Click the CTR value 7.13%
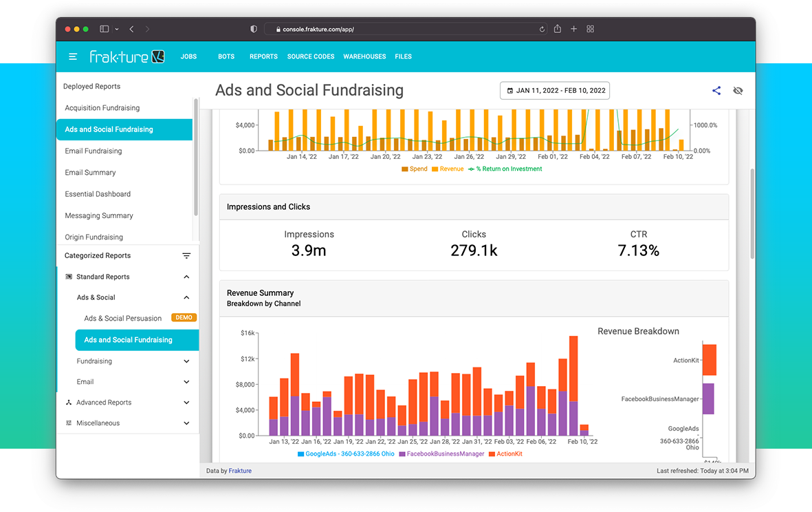The height and width of the screenshot is (512, 812). pos(639,250)
